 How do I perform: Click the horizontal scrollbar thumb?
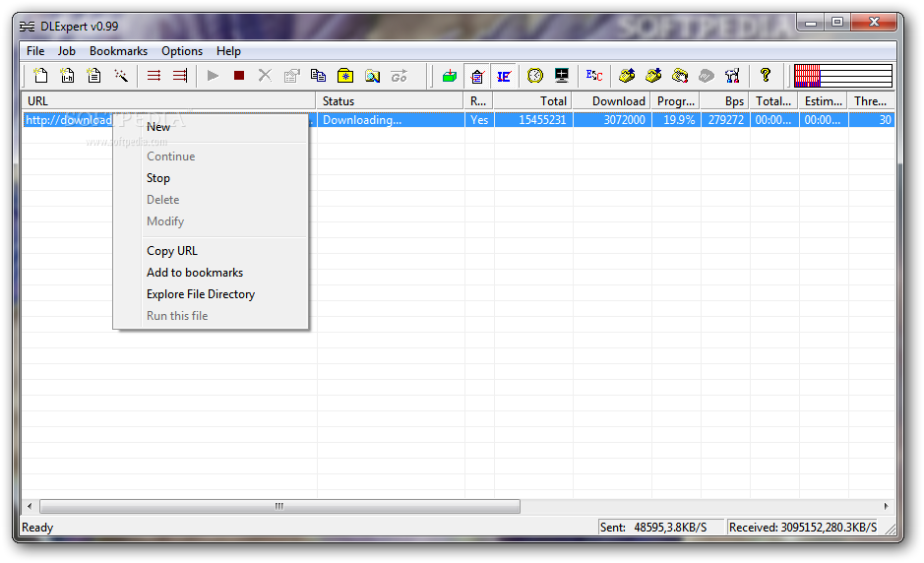tap(279, 506)
